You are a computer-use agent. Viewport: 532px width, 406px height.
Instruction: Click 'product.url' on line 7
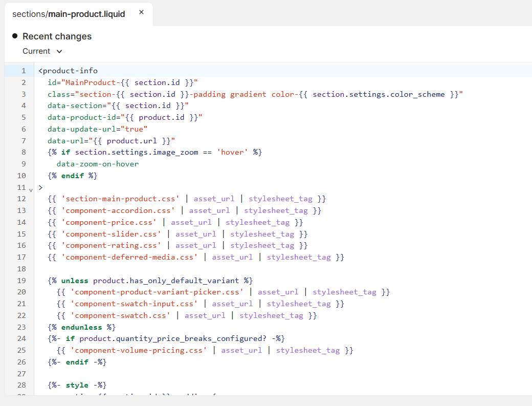(x=131, y=141)
